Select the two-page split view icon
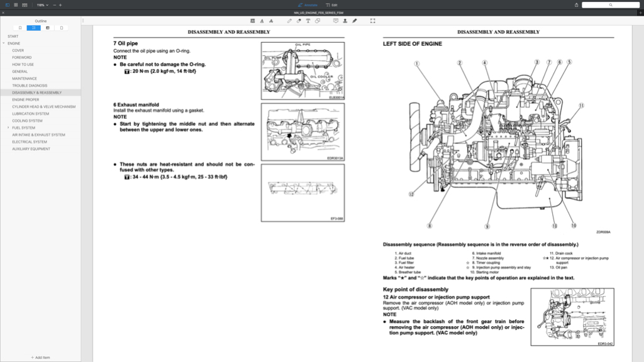The width and height of the screenshot is (644, 362). pyautogui.click(x=25, y=5)
